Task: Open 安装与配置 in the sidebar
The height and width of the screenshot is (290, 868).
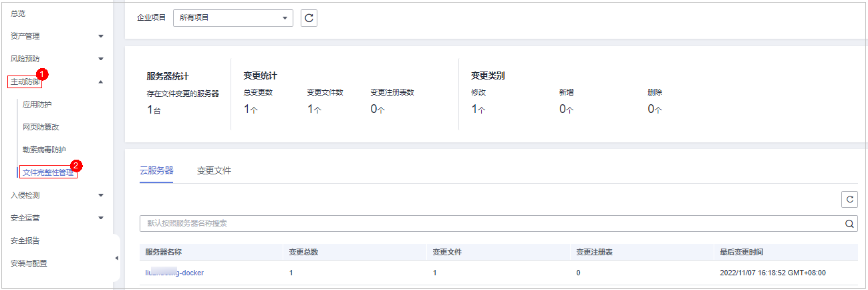Action: click(29, 263)
